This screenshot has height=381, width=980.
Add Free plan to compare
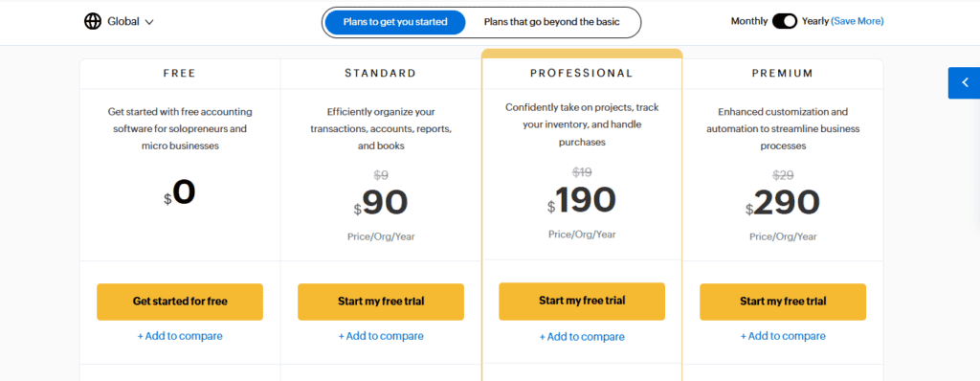180,336
